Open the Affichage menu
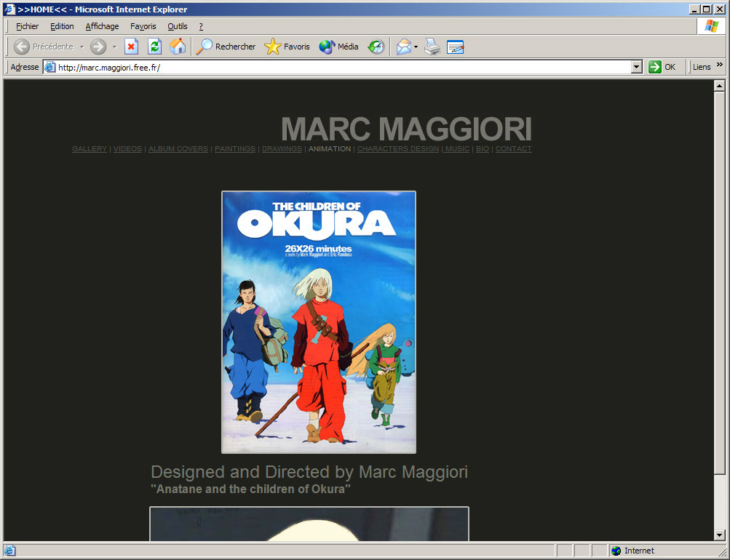Viewport: 730px width, 560px height. (102, 26)
